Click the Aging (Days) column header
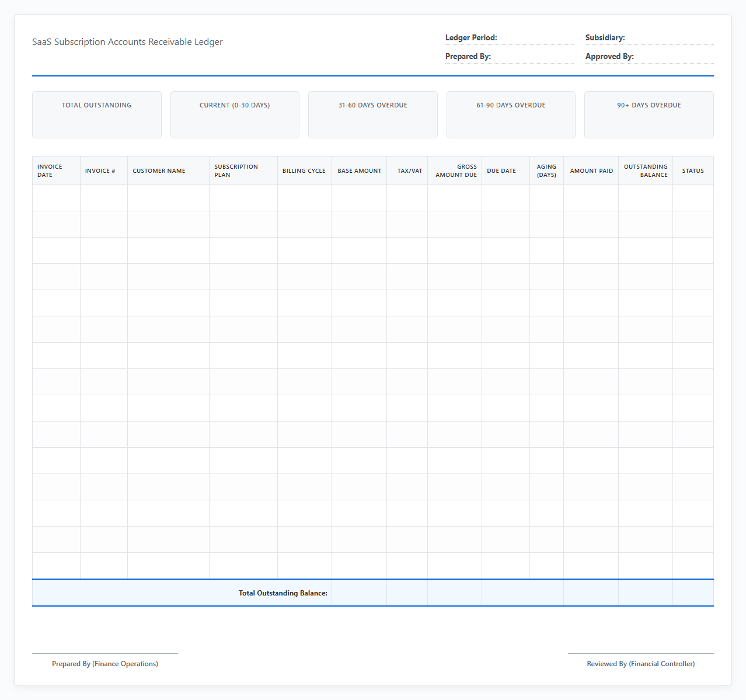The width and height of the screenshot is (746, 700). coord(546,170)
